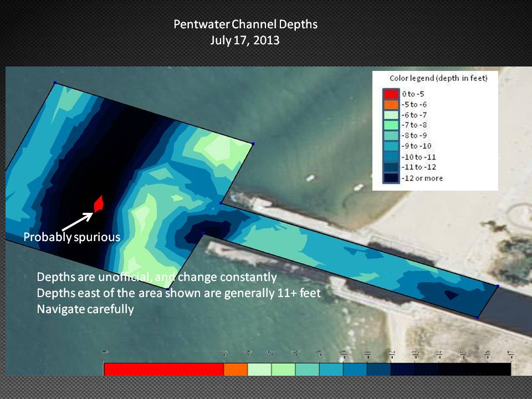The image size is (532, 399).
Task: Click the -12 or more legend swatch
Action: pyautogui.click(x=391, y=178)
